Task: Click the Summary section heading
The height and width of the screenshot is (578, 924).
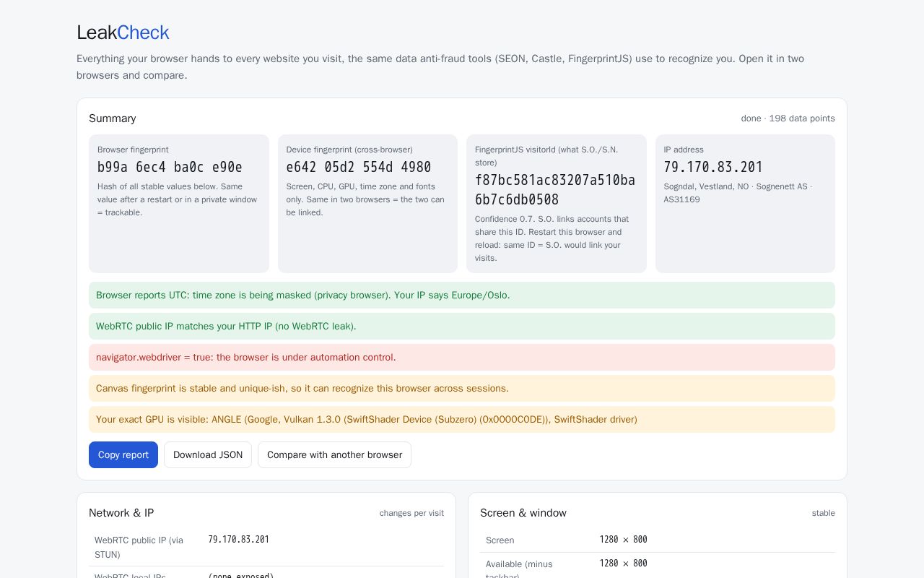Action: pyautogui.click(x=113, y=118)
